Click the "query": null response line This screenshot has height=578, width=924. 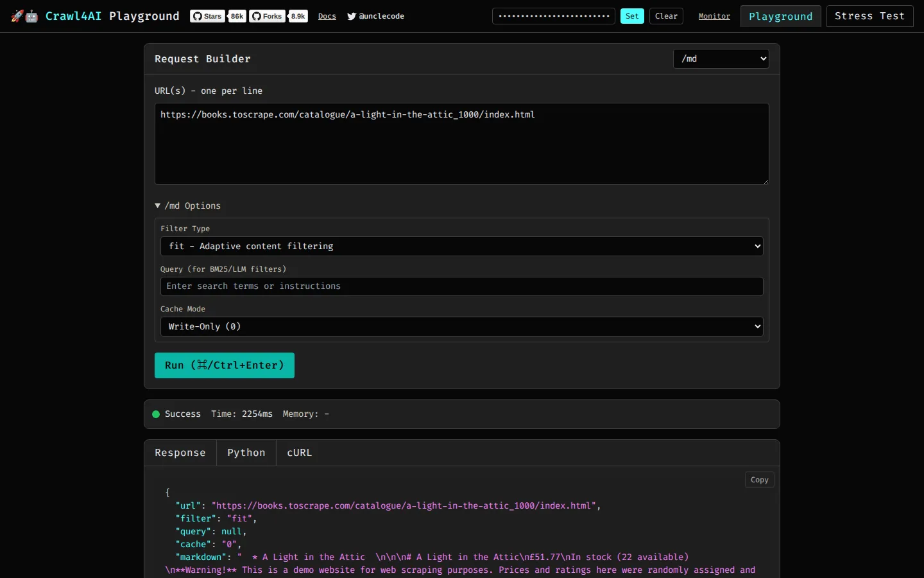point(211,531)
